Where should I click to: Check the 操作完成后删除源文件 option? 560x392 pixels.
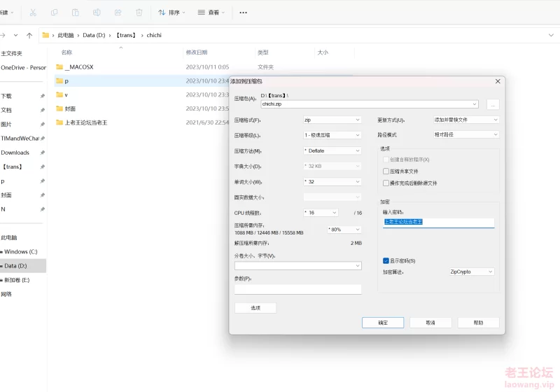point(386,183)
